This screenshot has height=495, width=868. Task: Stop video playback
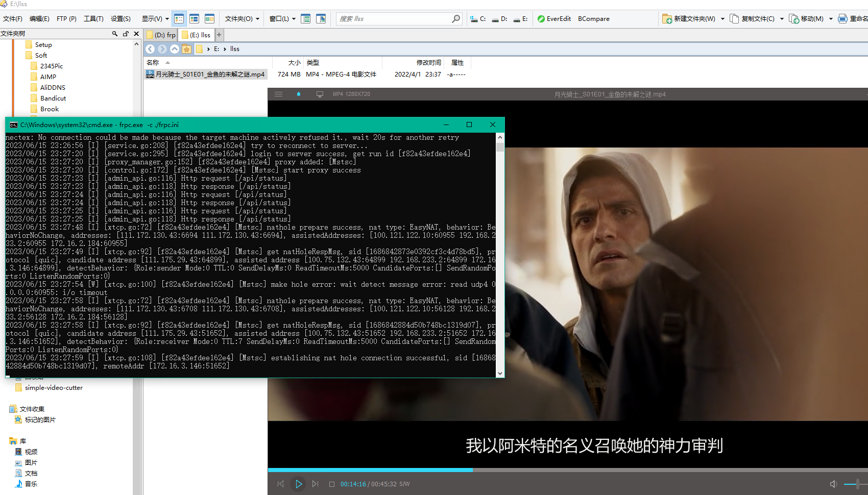[x=332, y=484]
